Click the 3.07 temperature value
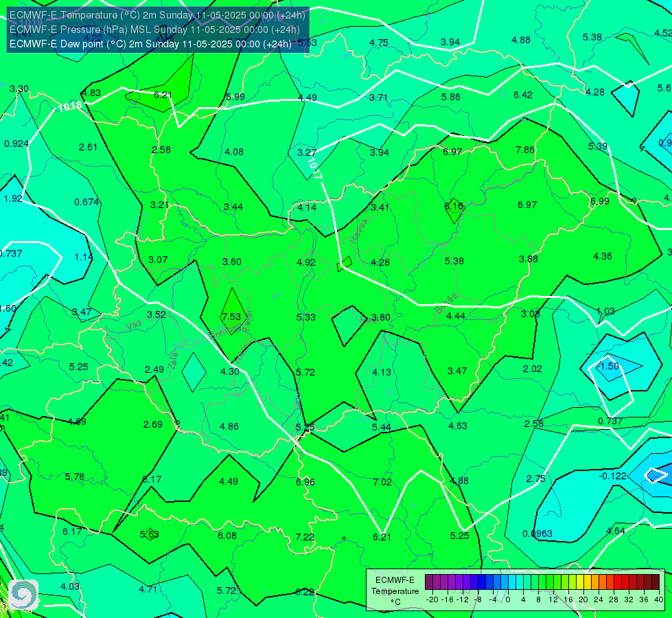672x618 pixels. pos(158,260)
